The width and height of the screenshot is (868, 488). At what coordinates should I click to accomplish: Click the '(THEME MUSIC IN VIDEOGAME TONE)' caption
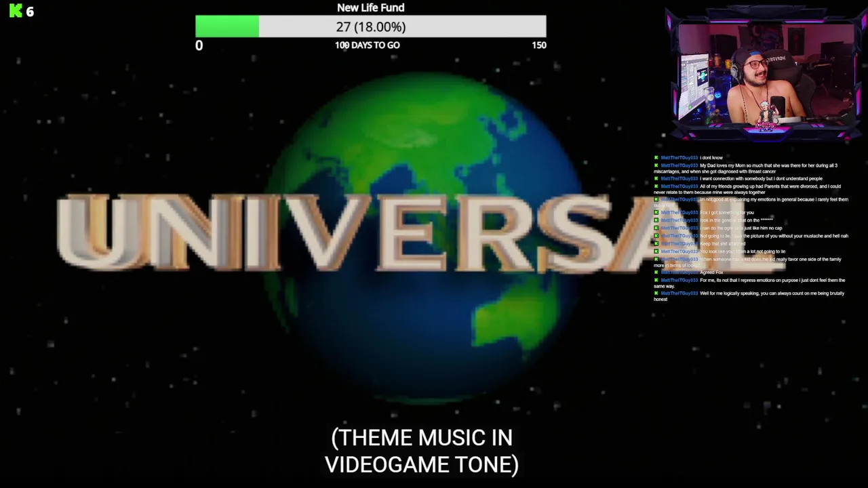422,451
